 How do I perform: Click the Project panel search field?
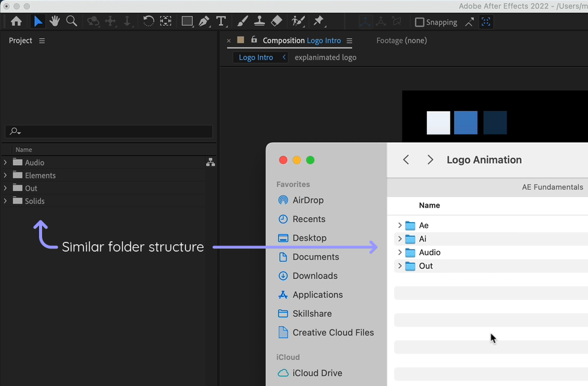point(109,131)
